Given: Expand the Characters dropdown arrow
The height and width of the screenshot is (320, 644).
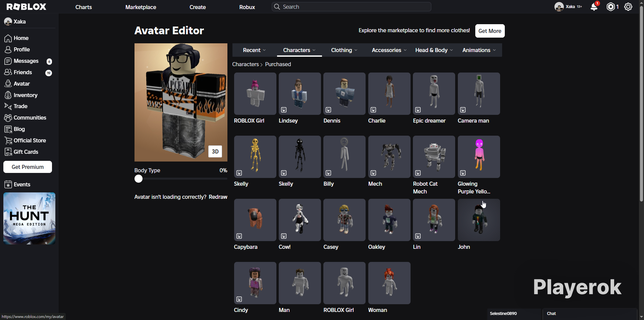Looking at the screenshot, I should (314, 50).
